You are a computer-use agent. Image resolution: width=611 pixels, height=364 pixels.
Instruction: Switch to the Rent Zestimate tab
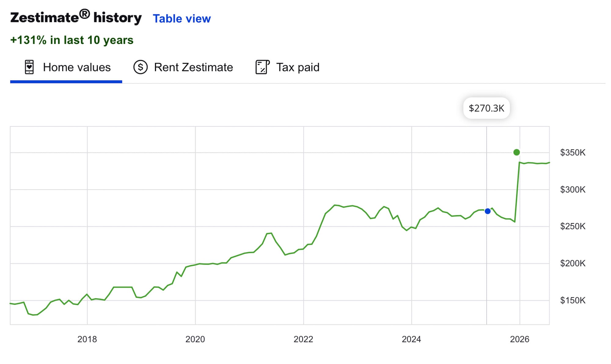183,68
